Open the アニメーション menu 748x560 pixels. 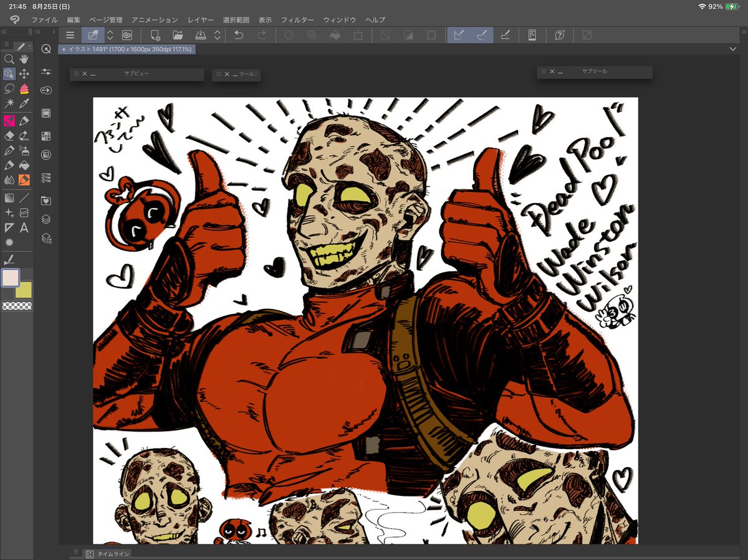coord(155,20)
